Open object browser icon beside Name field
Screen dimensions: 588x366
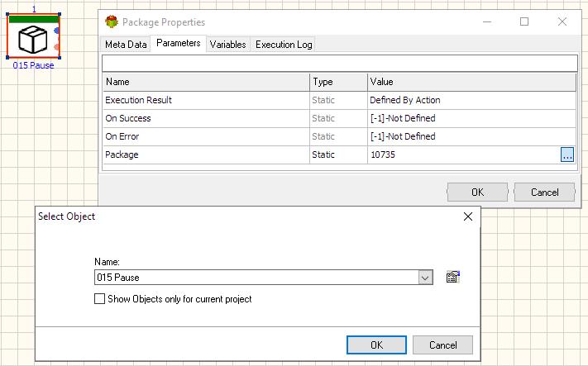coord(452,277)
